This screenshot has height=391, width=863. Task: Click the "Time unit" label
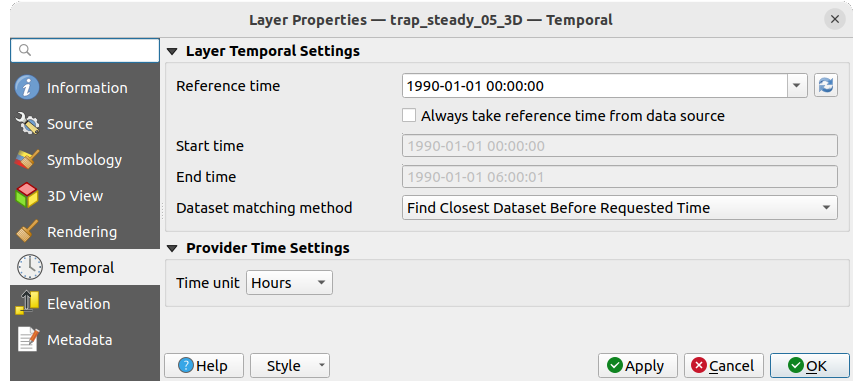coord(207,283)
